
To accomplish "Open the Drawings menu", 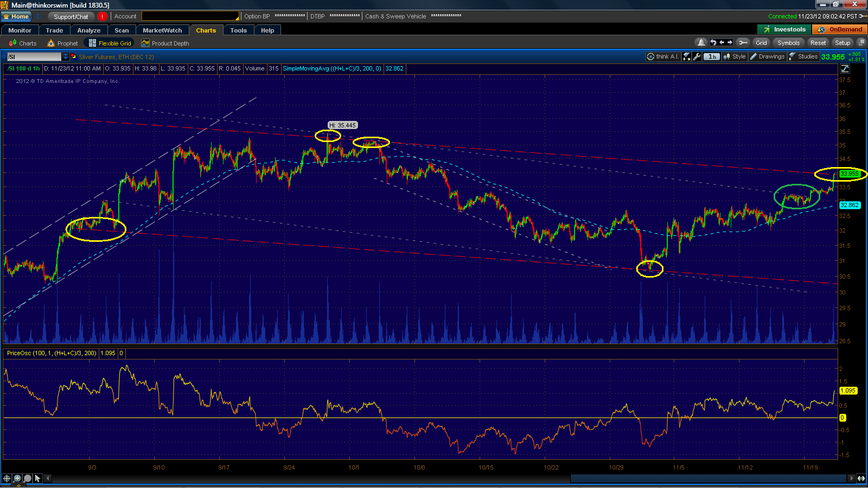I will 768,56.
